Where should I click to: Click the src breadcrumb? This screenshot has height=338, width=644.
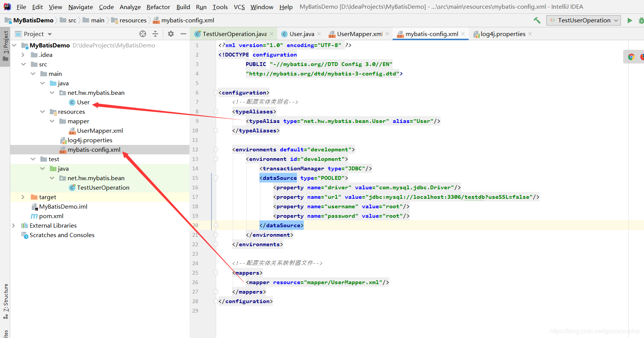(x=72, y=20)
